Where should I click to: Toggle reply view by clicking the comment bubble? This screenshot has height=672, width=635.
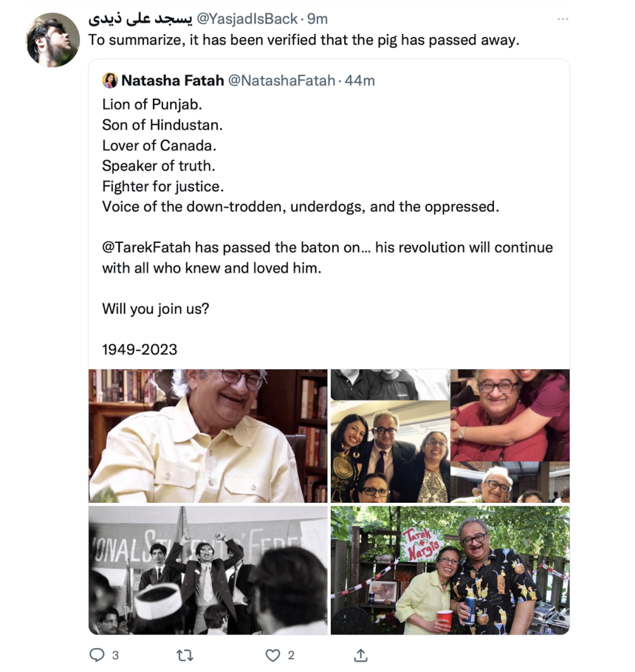pyautogui.click(x=96, y=655)
